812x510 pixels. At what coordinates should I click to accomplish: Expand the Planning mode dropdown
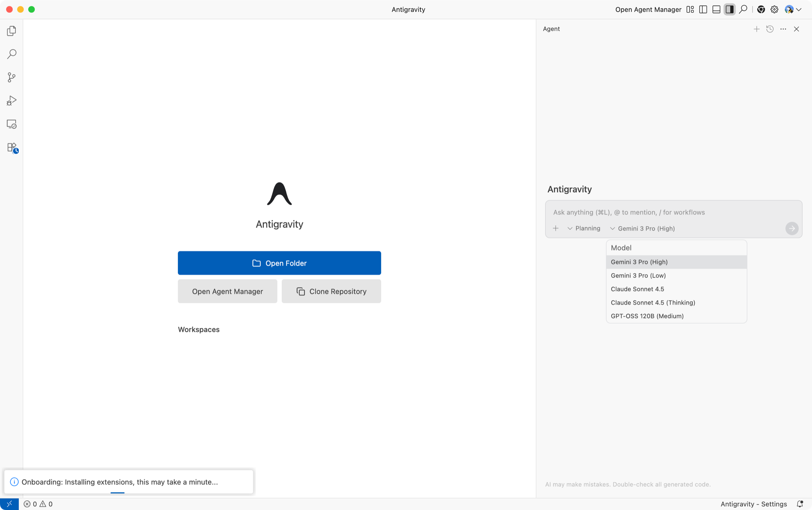pyautogui.click(x=584, y=228)
